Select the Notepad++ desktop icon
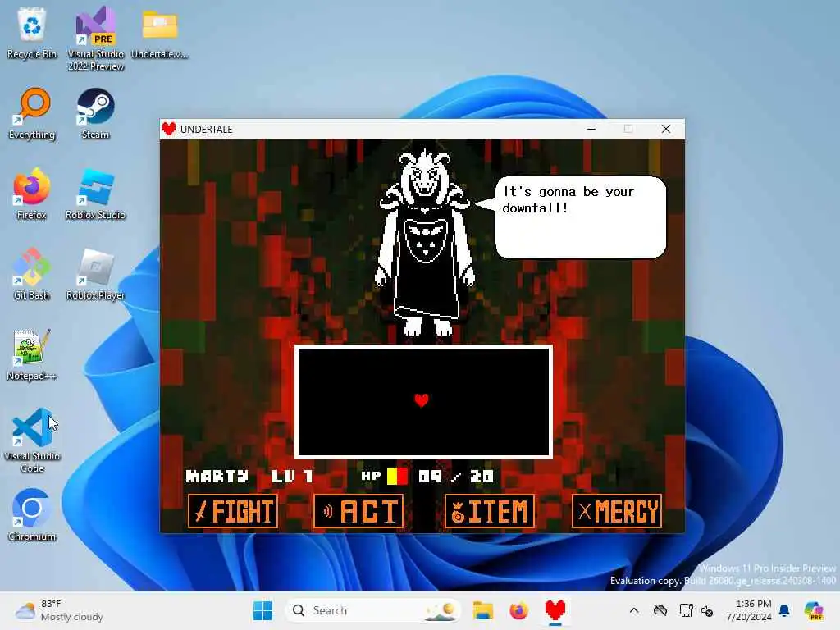 point(32,354)
